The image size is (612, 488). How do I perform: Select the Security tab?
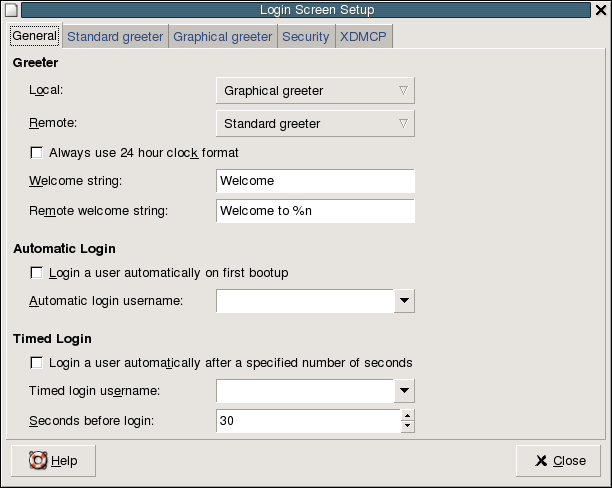click(305, 37)
